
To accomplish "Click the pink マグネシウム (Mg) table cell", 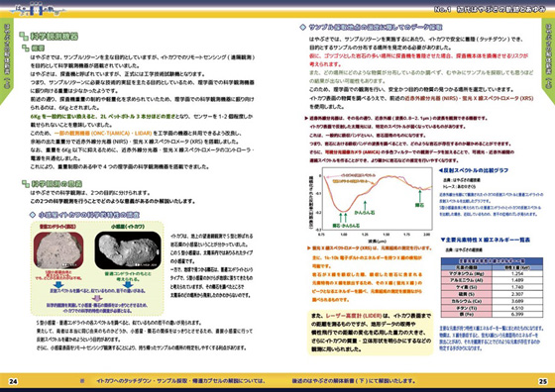I will pos(466,273).
